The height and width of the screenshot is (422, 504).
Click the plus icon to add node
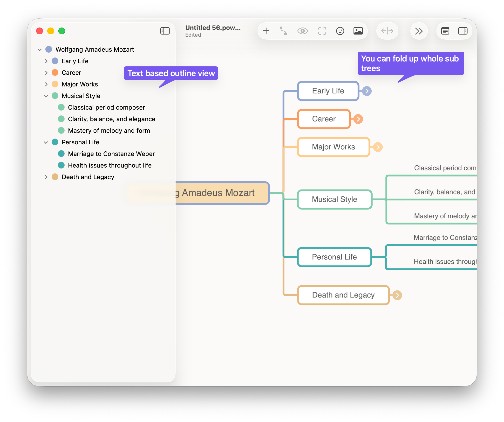click(x=266, y=31)
